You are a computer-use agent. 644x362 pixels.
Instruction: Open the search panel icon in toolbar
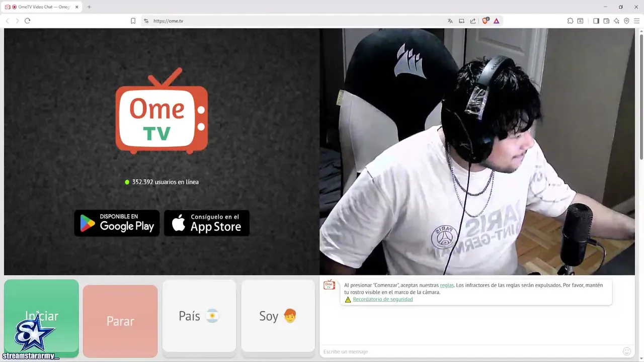[580, 21]
